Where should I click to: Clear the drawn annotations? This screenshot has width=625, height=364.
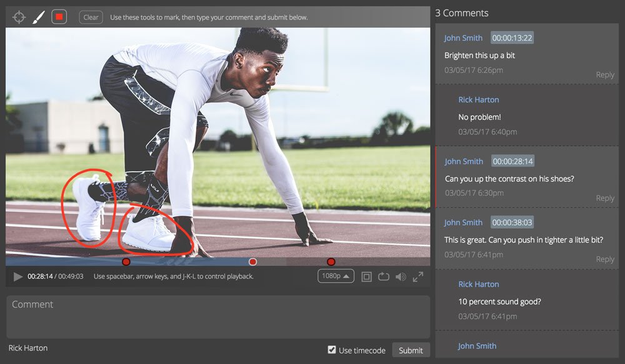[x=91, y=17]
